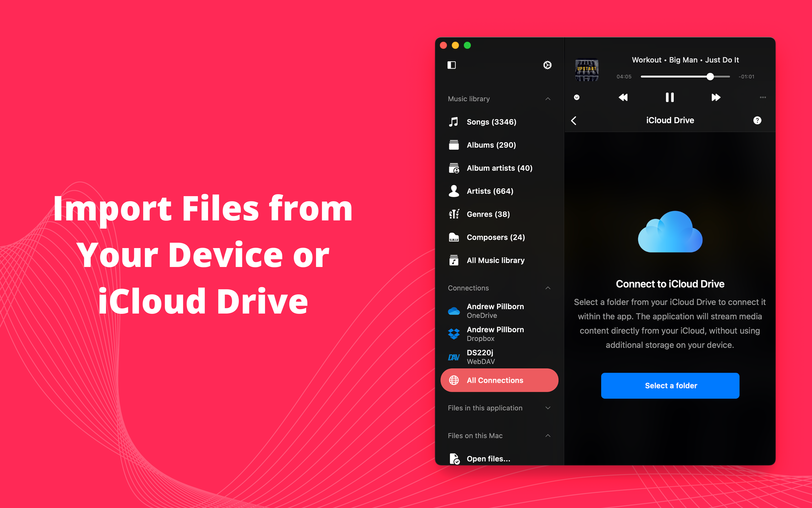
Task: Collapse the Music library section
Action: (548, 99)
